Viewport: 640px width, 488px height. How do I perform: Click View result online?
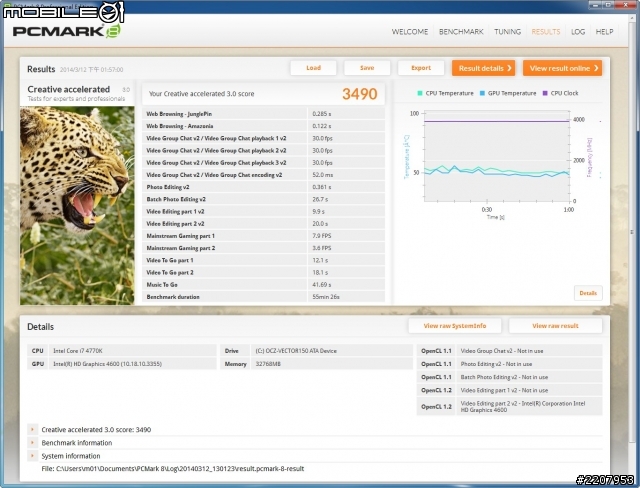point(562,68)
